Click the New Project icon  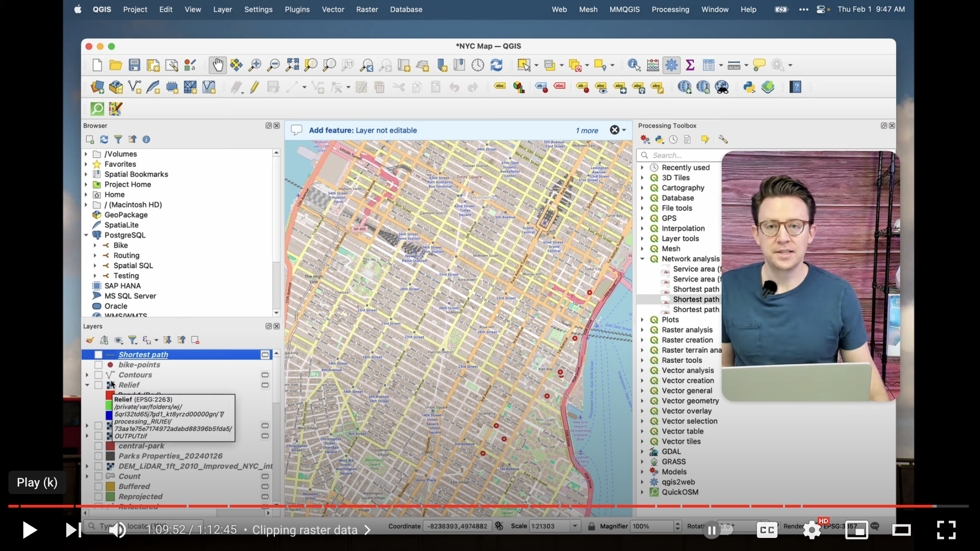[x=97, y=65]
